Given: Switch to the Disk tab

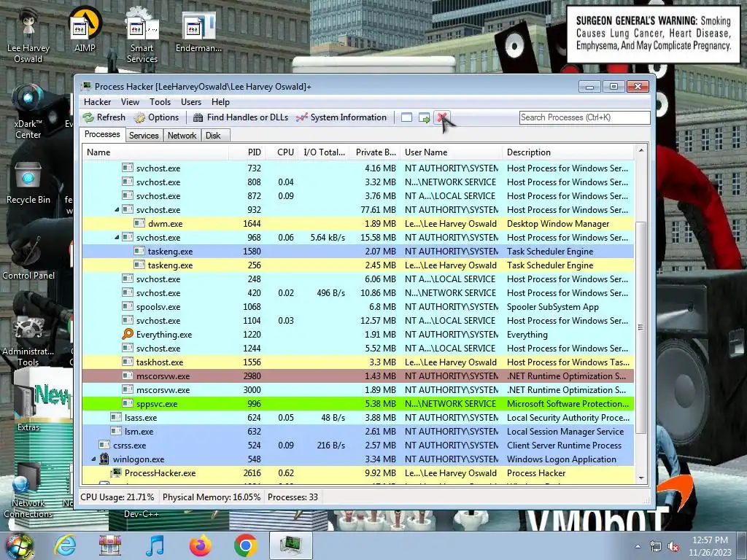Looking at the screenshot, I should [x=213, y=136].
